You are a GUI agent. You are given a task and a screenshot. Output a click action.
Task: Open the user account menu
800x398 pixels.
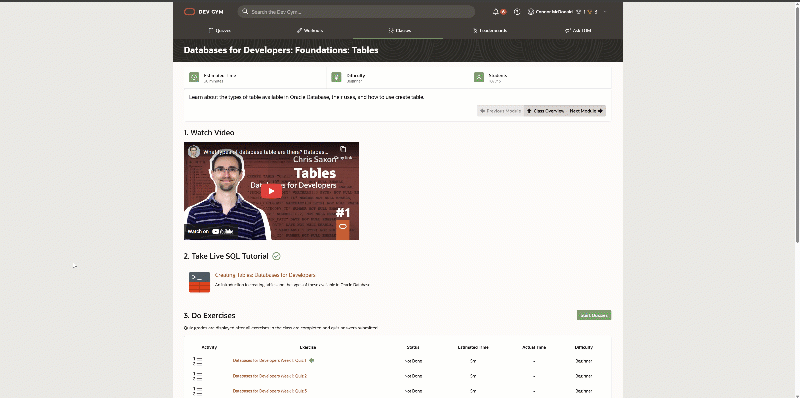click(x=566, y=12)
